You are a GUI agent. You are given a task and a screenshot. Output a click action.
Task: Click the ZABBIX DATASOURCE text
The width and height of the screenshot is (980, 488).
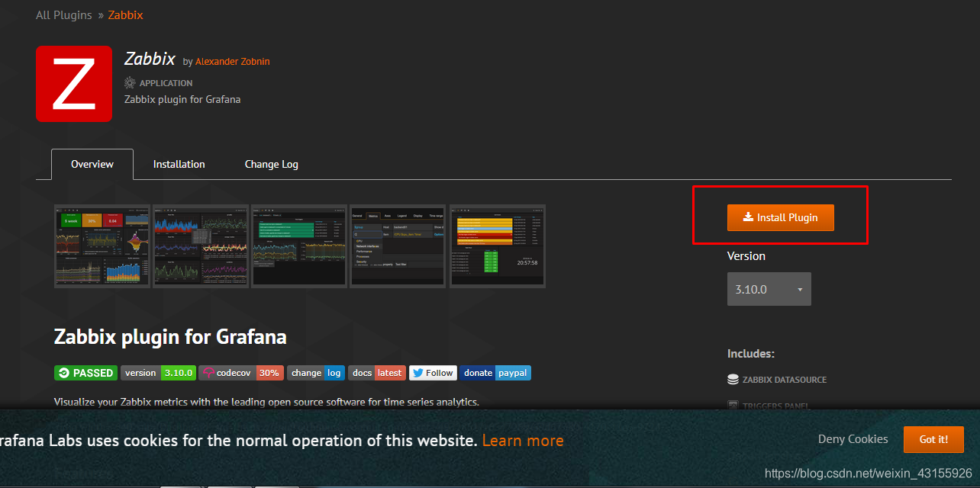coord(785,380)
